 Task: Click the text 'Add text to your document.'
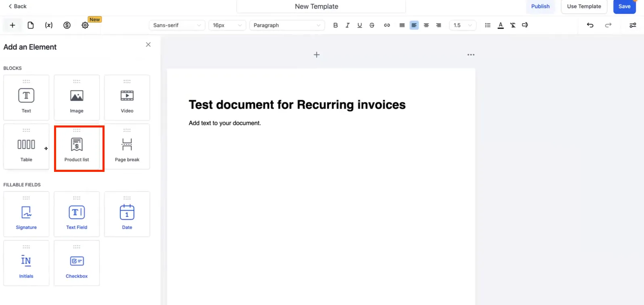click(x=225, y=123)
